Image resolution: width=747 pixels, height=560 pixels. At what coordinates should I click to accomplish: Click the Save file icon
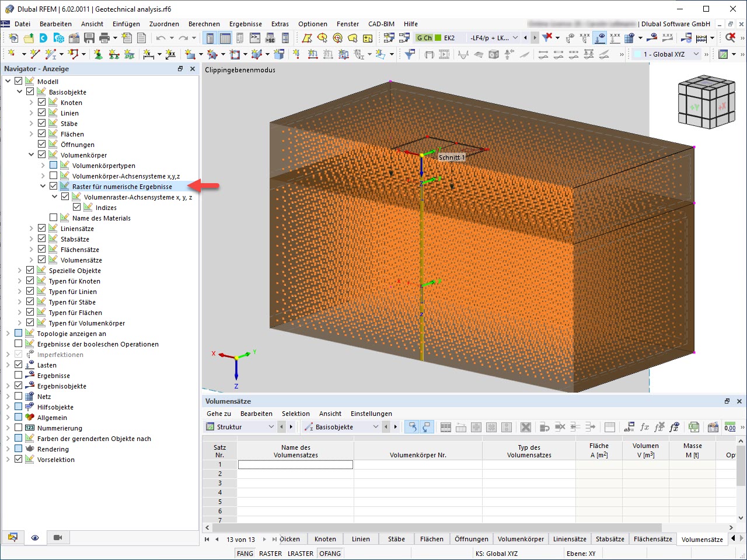89,38
